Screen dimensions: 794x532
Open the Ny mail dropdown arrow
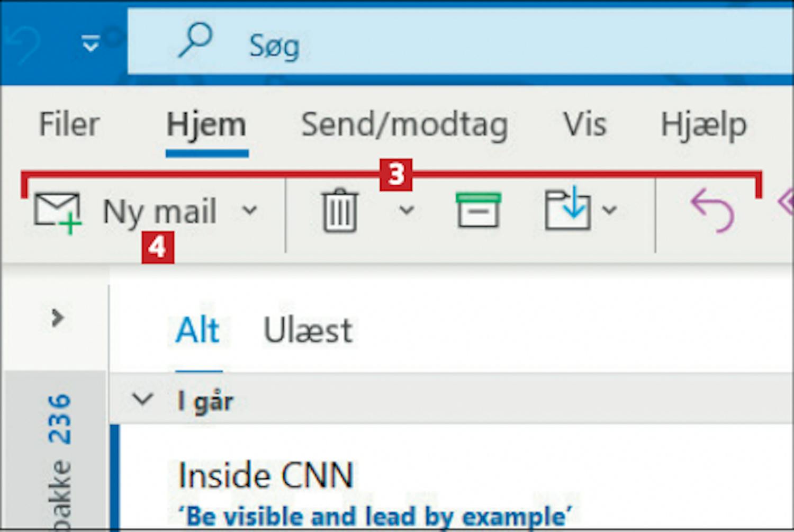point(250,211)
